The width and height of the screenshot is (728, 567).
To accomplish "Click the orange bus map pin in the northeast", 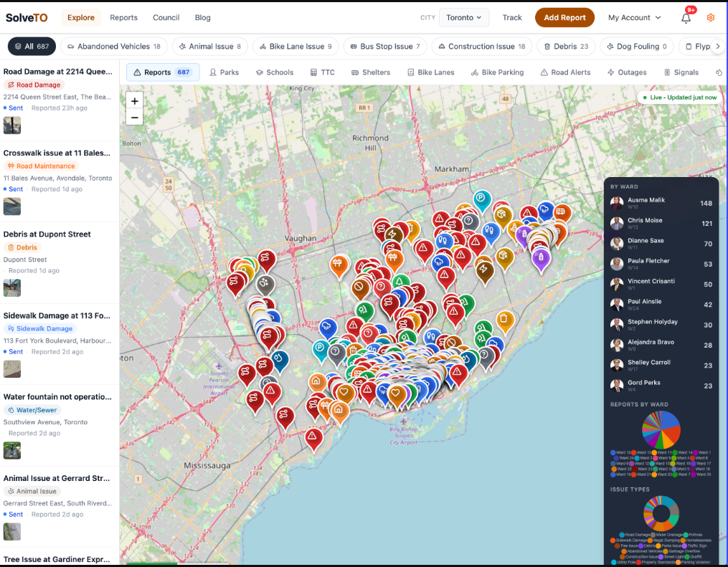I will pos(562,214).
